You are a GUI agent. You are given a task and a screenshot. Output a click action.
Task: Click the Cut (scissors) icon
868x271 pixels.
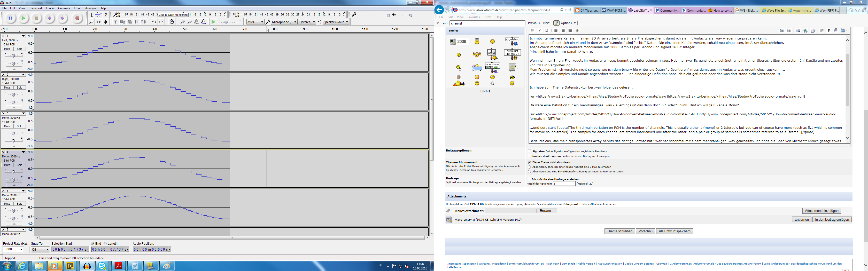coord(115,22)
